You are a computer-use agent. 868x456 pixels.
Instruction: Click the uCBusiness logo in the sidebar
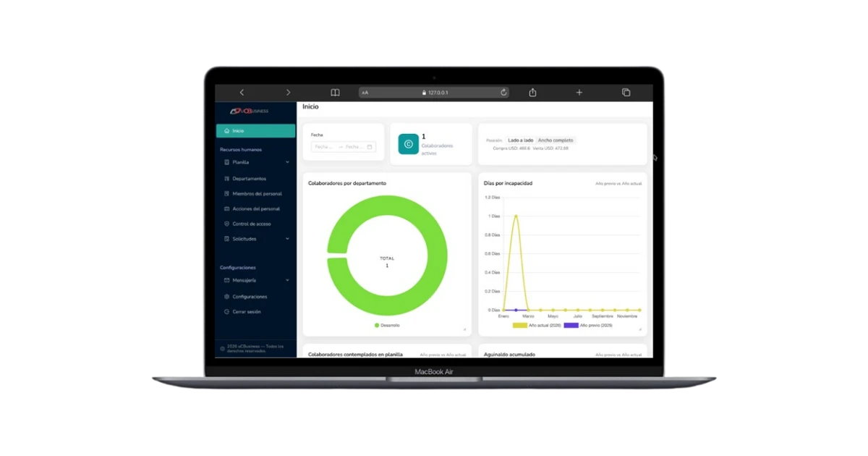pyautogui.click(x=249, y=111)
